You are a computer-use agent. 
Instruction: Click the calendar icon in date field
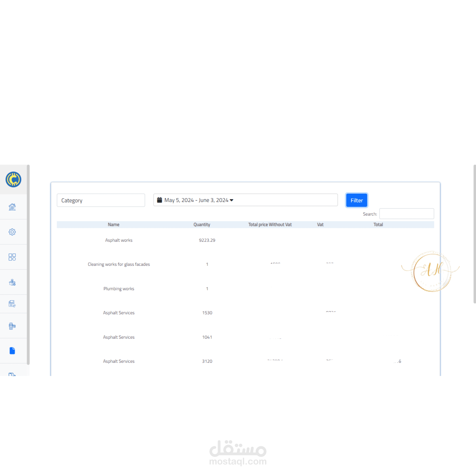click(x=159, y=200)
